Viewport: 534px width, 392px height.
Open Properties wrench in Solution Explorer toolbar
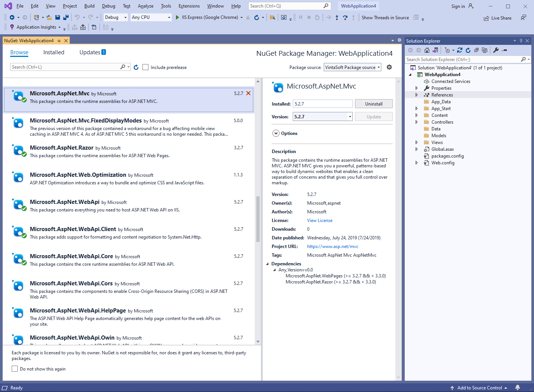(x=496, y=50)
